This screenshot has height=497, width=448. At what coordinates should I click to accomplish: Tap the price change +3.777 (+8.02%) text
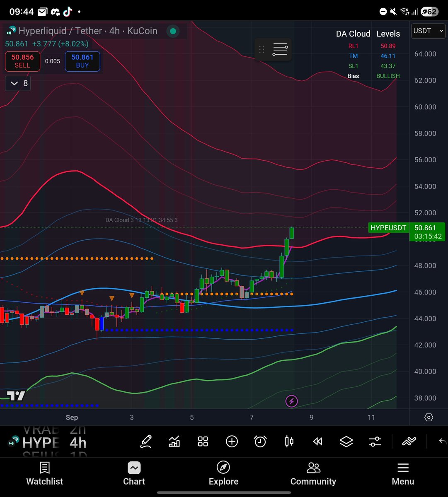[x=60, y=43]
